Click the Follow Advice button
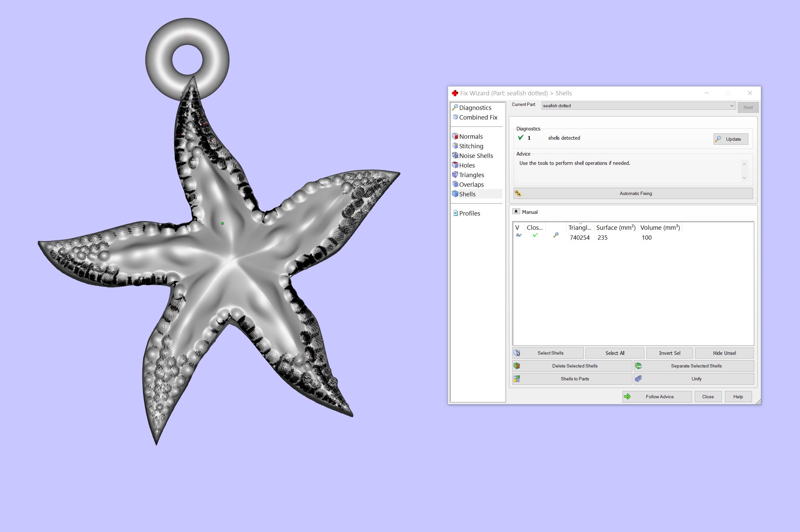The image size is (800, 532). tap(657, 396)
